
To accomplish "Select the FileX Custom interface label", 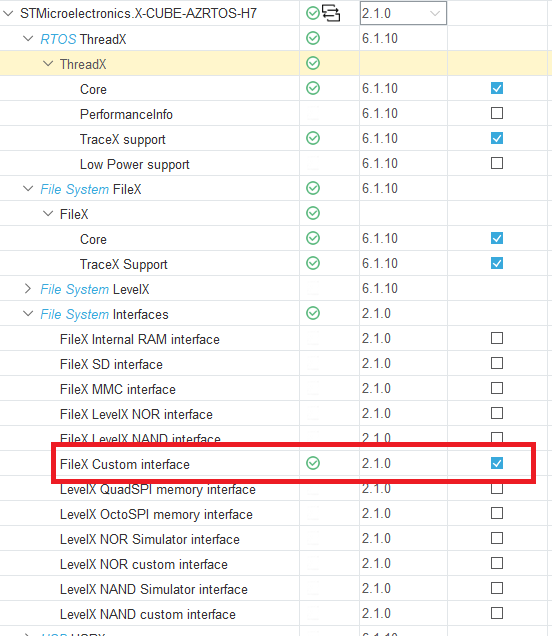I will [125, 464].
